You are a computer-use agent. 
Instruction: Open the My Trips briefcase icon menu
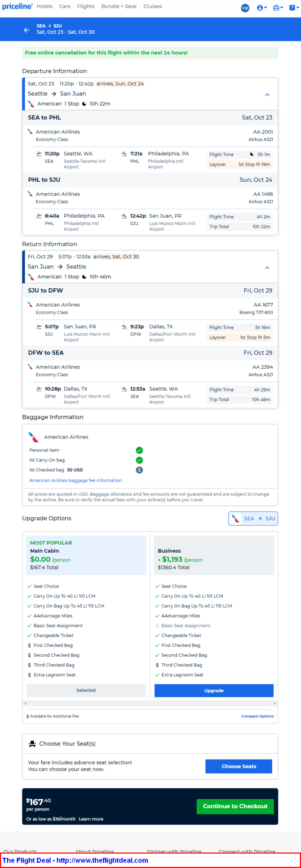278,8
